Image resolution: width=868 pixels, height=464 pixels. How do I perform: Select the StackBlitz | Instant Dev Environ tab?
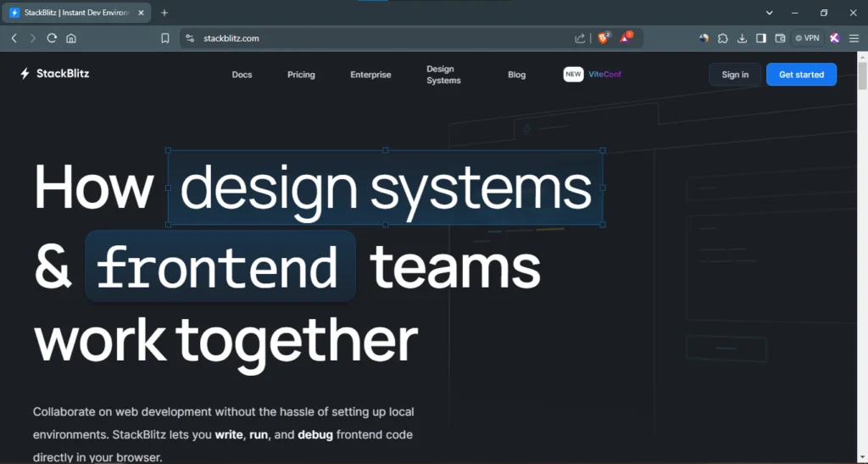pyautogui.click(x=76, y=13)
